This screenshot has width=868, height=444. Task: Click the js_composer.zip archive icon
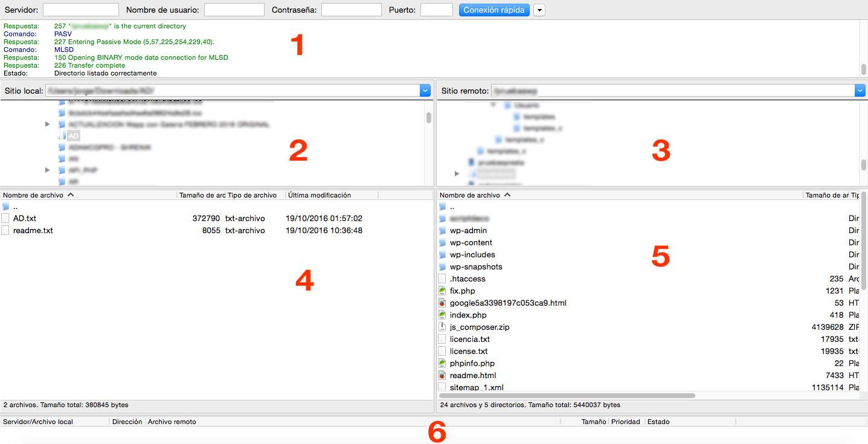coord(442,327)
